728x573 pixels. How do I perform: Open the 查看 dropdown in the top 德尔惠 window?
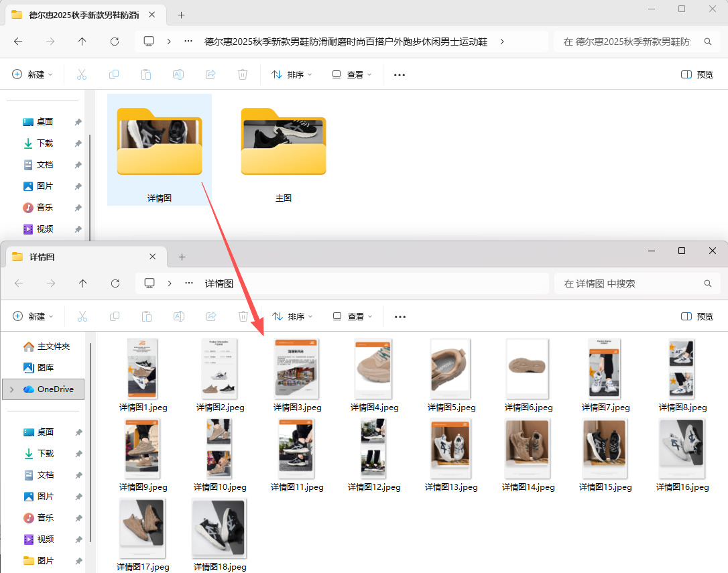click(x=352, y=74)
